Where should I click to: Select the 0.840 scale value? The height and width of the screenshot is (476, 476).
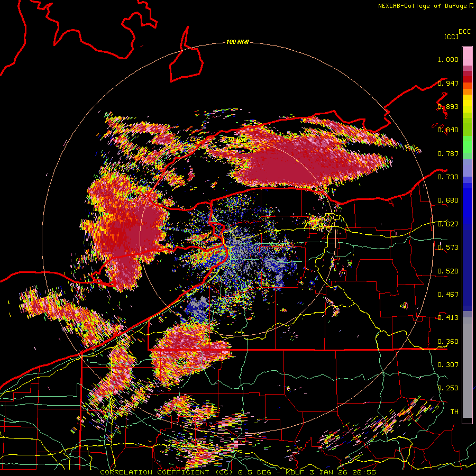(x=448, y=130)
